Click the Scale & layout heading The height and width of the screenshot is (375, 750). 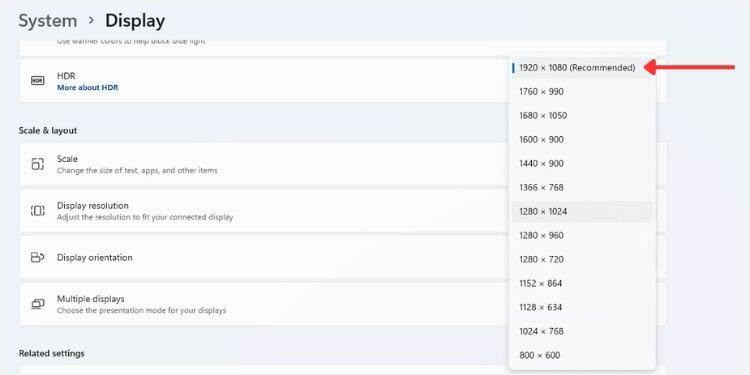pos(48,131)
